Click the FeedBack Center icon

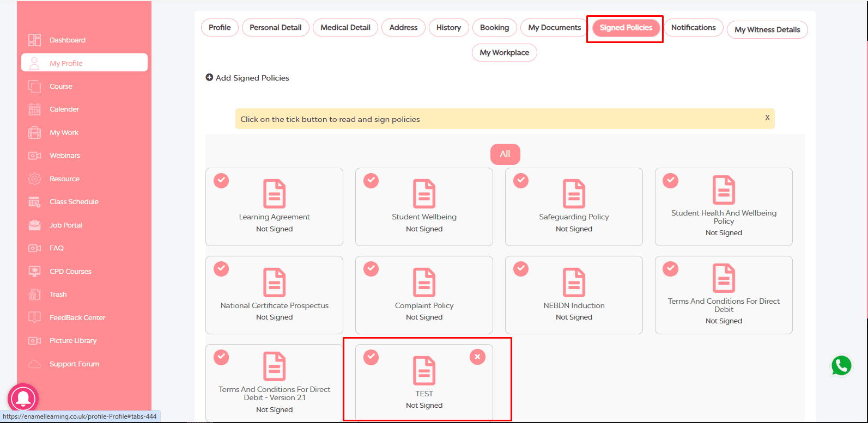coord(34,317)
